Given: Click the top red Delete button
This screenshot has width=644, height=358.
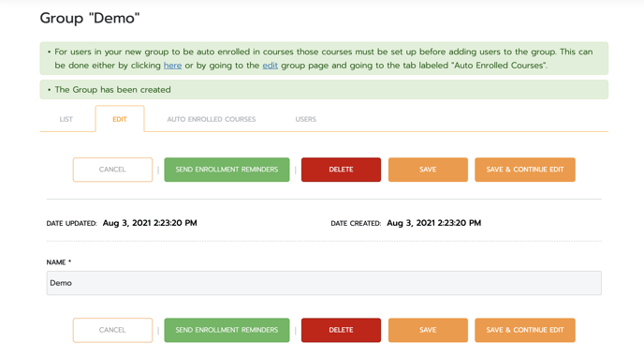Looking at the screenshot, I should point(341,170).
